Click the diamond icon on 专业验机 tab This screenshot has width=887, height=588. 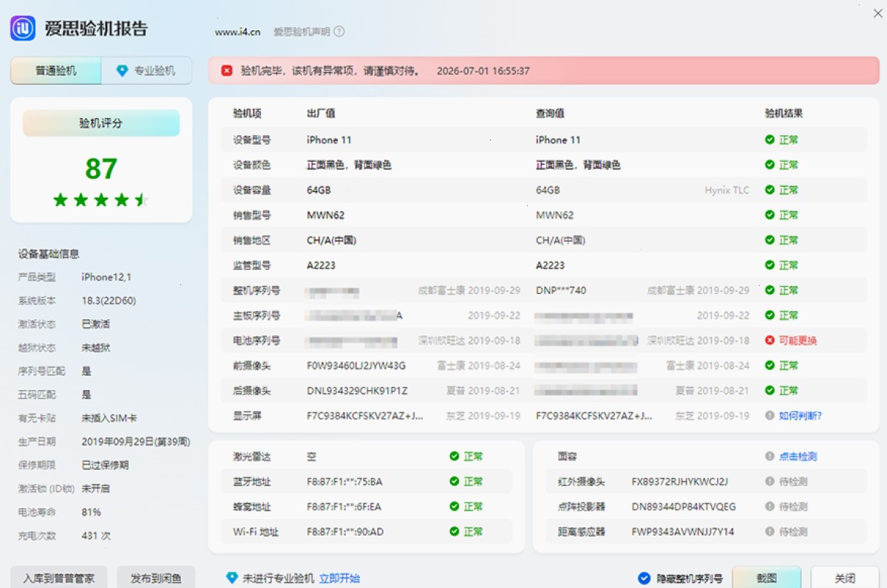tap(123, 71)
